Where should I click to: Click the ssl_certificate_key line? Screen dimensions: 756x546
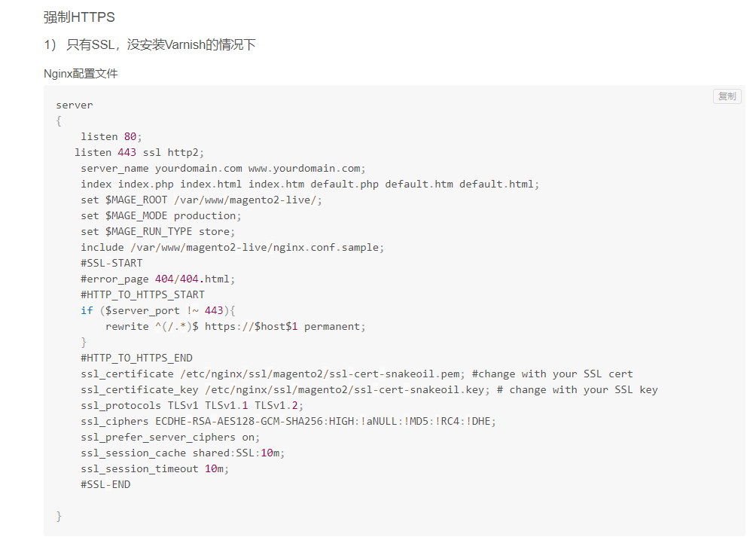369,389
